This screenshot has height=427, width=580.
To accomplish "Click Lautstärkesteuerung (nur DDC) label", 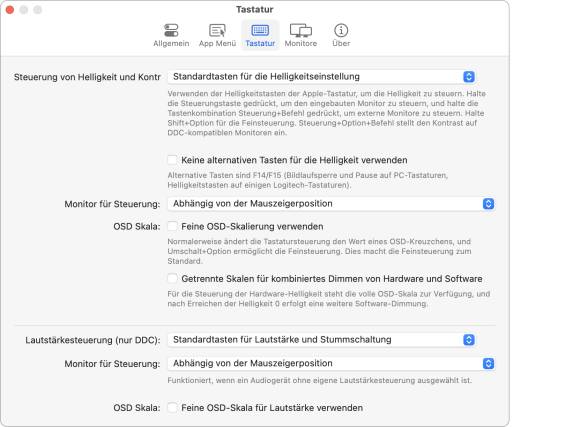I will (x=93, y=340).
